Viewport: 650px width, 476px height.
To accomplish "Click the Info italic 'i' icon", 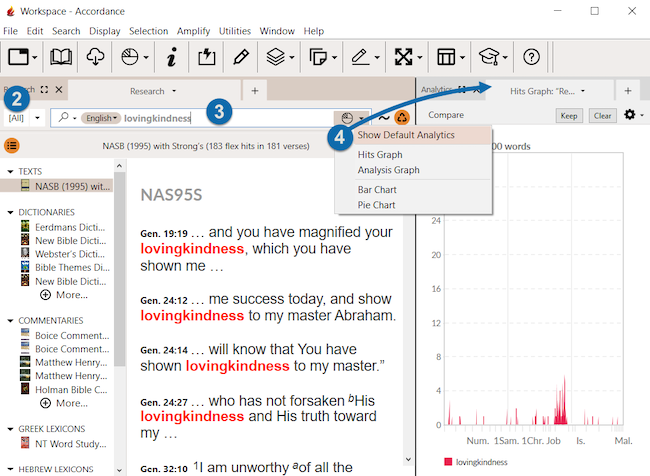I will coord(171,57).
